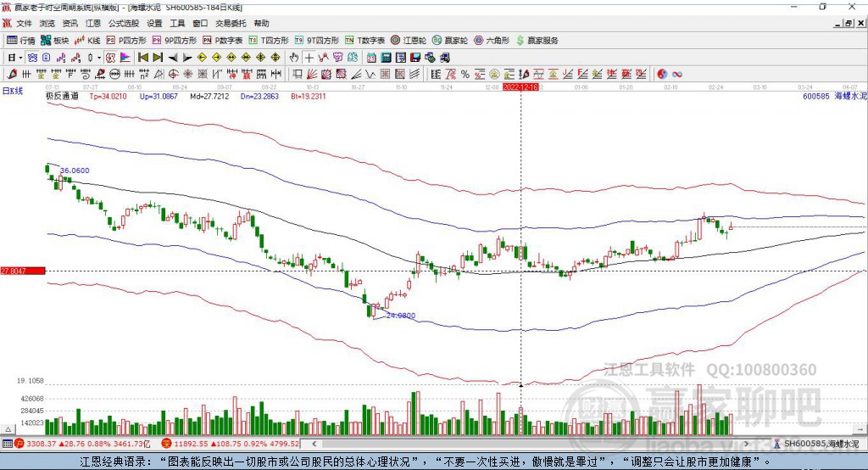868x470 pixels.
Task: Open the 浏览 menu
Action: tap(47, 23)
